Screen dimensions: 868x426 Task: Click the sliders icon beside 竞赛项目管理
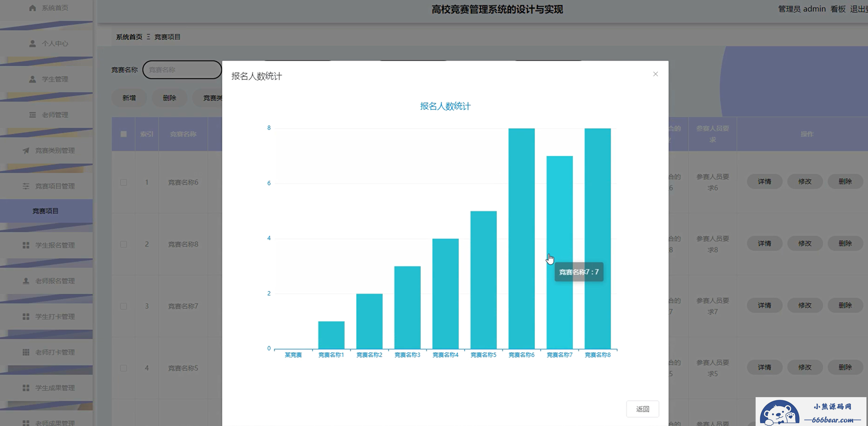pos(26,186)
